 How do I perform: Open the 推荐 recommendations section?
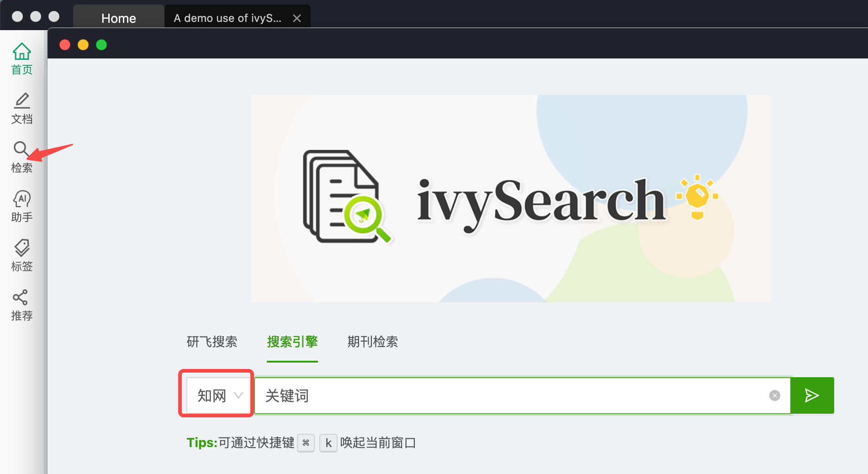(21, 305)
